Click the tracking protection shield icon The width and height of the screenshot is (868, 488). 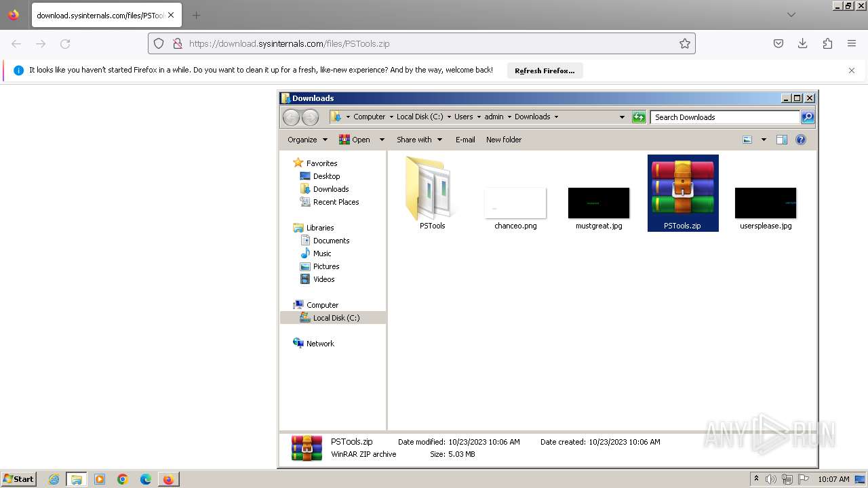click(159, 43)
